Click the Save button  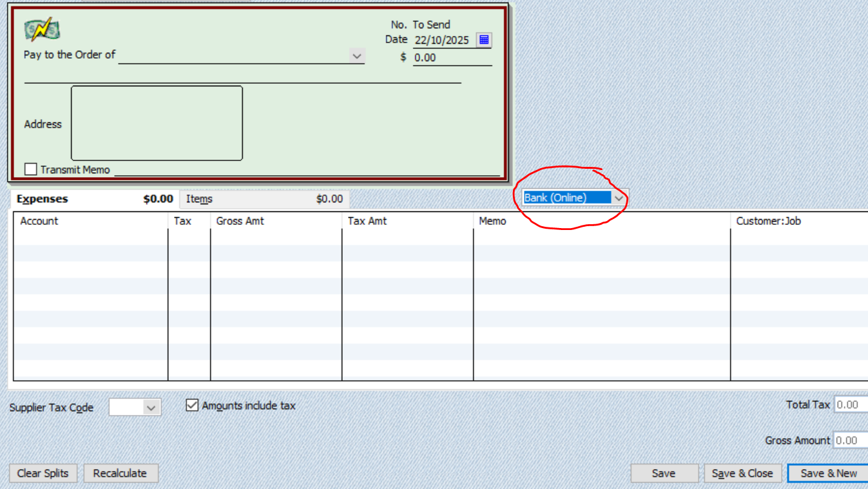(x=664, y=473)
